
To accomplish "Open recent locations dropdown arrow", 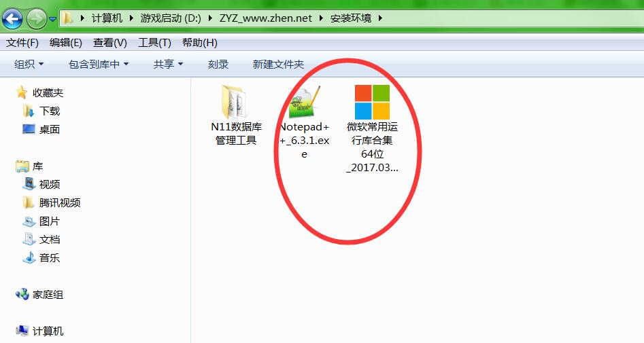I will (52, 19).
